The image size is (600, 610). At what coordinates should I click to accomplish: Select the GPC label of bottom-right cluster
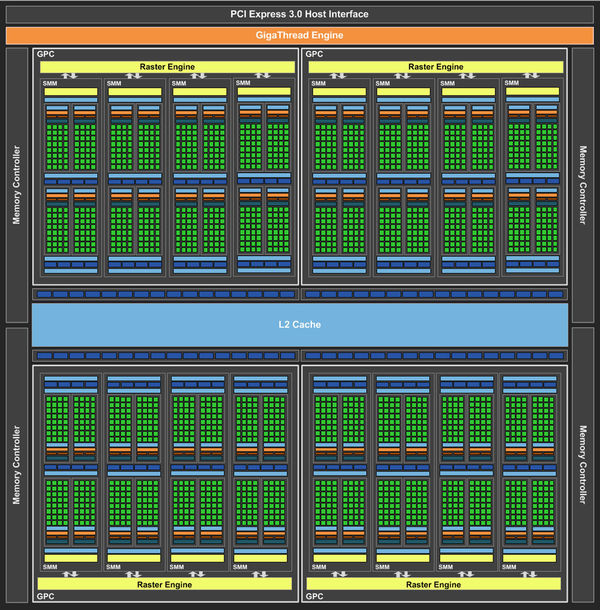pos(314,597)
